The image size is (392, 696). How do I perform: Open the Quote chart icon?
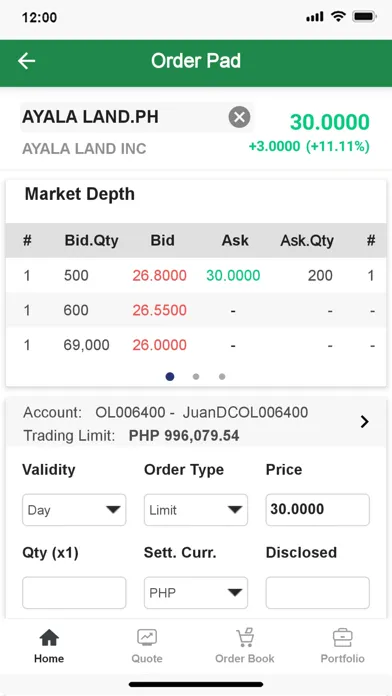[147, 637]
